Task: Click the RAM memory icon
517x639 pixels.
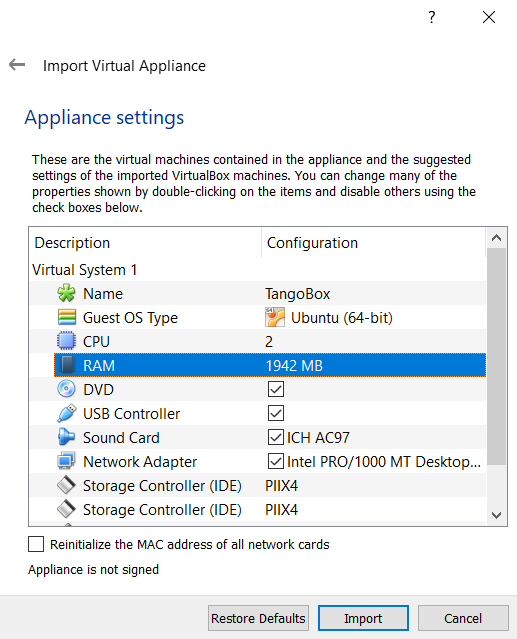Action: pyautogui.click(x=66, y=365)
